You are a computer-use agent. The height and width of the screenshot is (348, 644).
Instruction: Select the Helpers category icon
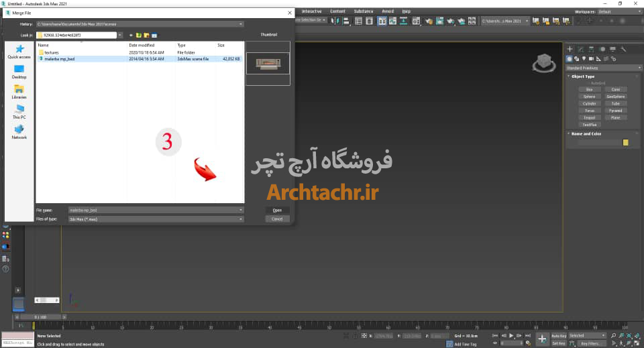(598, 59)
